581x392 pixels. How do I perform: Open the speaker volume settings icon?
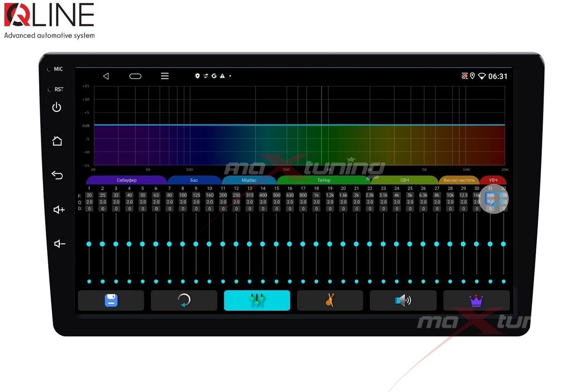coord(403,301)
